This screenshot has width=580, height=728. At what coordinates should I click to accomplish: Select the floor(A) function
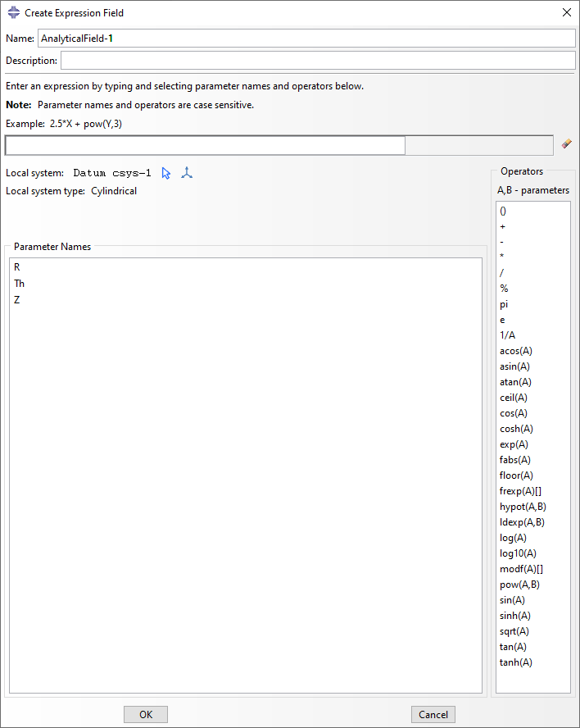516,475
